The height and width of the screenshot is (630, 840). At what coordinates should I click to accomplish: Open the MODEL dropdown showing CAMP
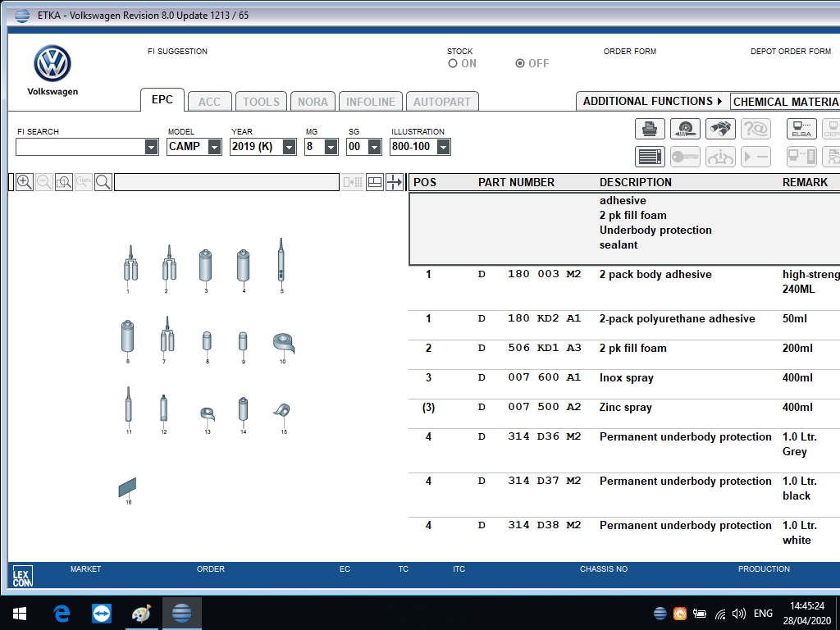coord(214,147)
